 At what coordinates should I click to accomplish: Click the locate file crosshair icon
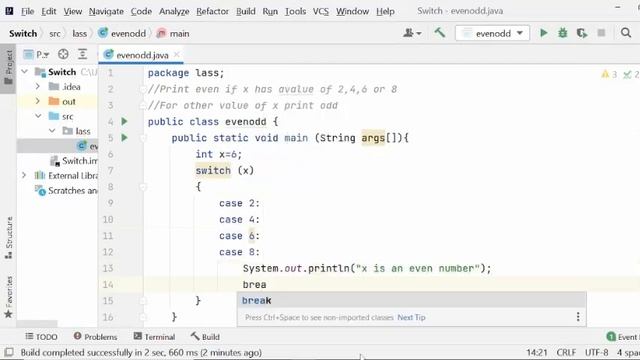(63, 54)
